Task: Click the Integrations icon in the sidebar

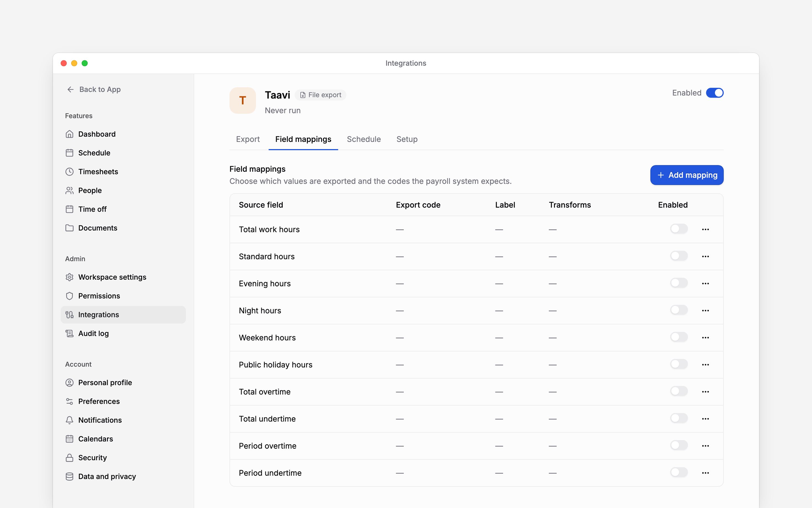Action: (x=70, y=315)
